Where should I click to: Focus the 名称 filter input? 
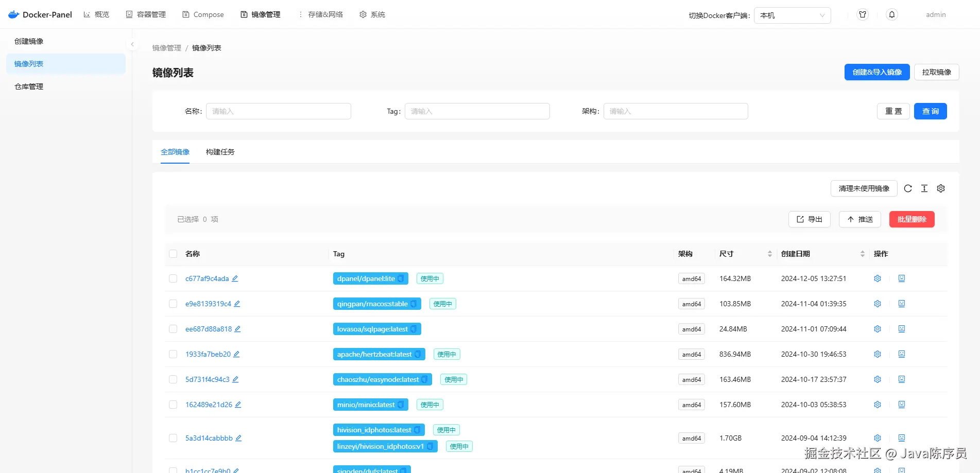coord(279,111)
